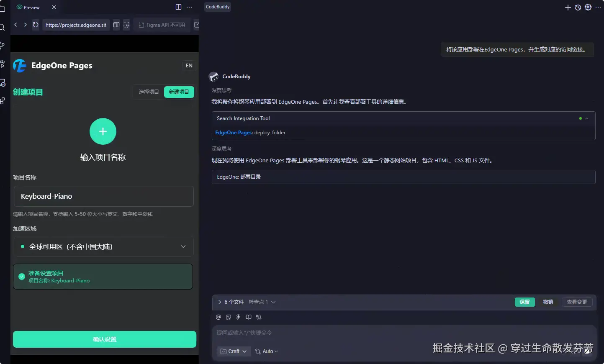Reload the preview page
Viewport: 604px width, 364px height.
36,25
